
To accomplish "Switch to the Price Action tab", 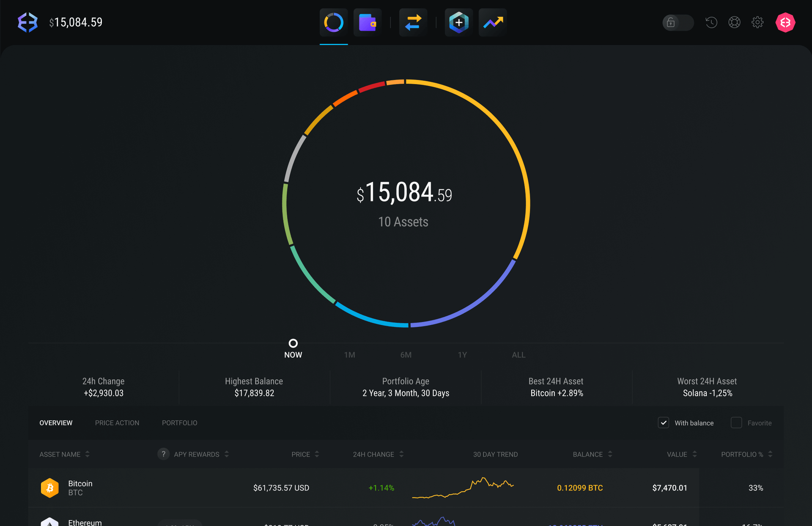I will pos(117,423).
